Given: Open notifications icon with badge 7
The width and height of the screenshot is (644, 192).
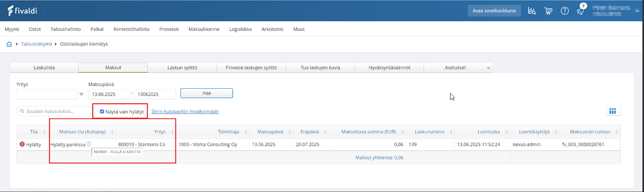Looking at the screenshot, I should click(581, 10).
